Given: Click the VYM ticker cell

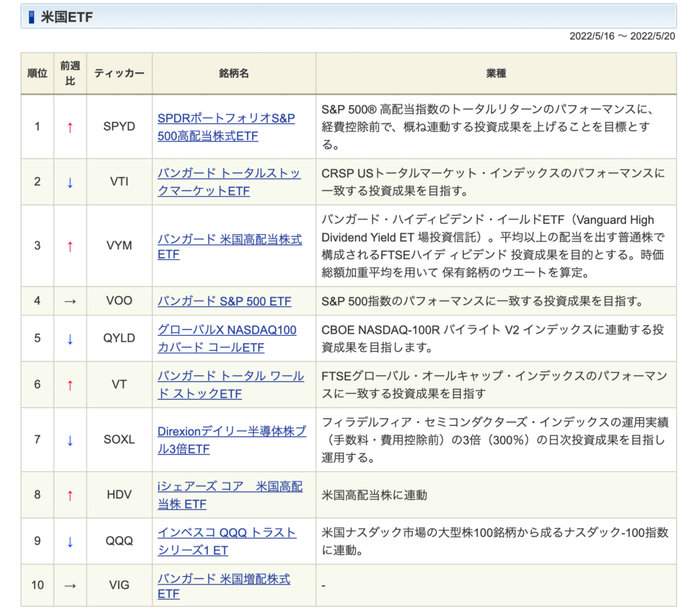Looking at the screenshot, I should pyautogui.click(x=119, y=245).
